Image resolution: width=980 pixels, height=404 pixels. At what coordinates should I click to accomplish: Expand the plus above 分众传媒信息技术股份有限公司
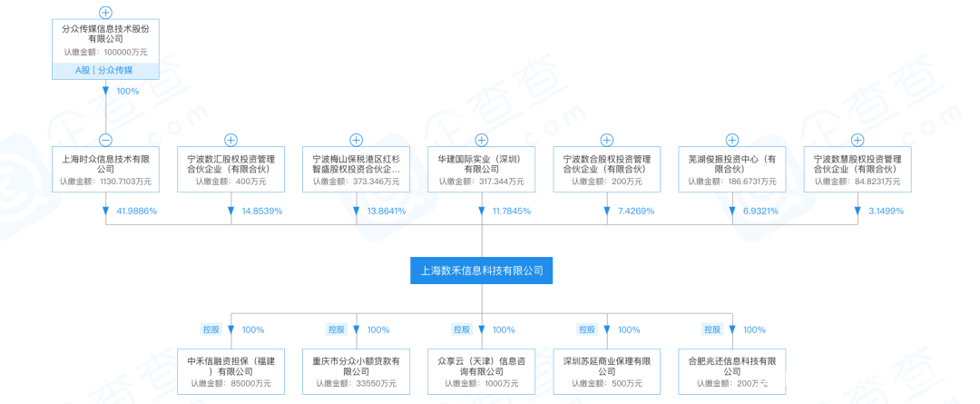(x=105, y=13)
